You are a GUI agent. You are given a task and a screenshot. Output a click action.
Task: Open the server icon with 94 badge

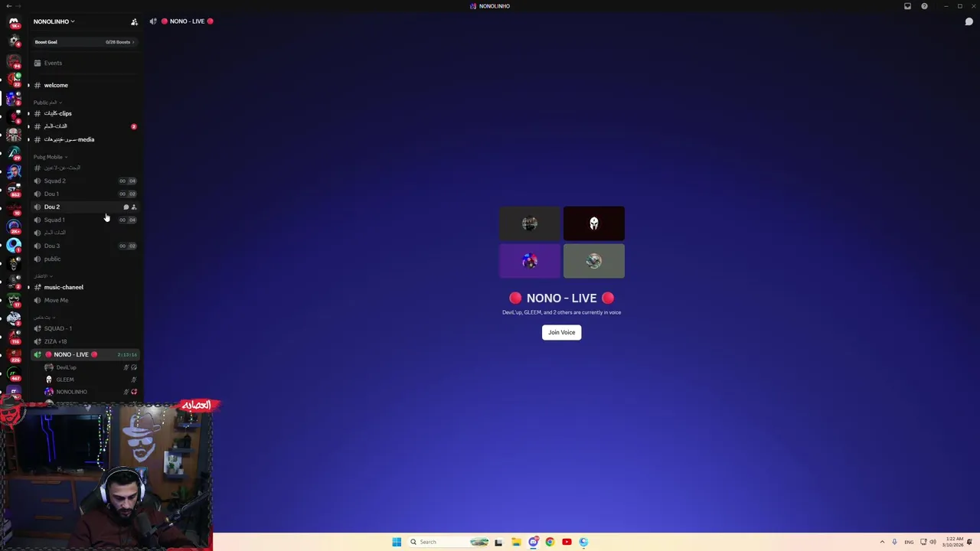point(14,60)
